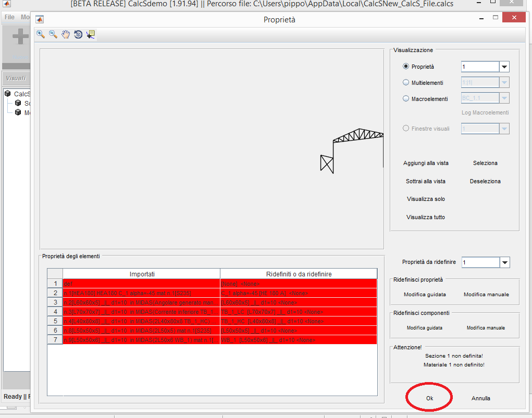Image resolution: width=532 pixels, height=418 pixels.
Task: Click the large plus icon in main window
Action: tap(20, 36)
